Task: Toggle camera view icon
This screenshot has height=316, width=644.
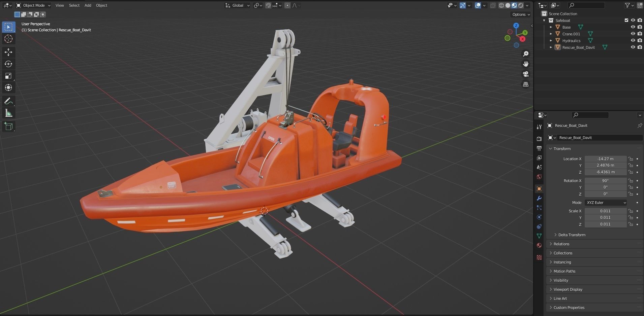Action: (x=525, y=74)
